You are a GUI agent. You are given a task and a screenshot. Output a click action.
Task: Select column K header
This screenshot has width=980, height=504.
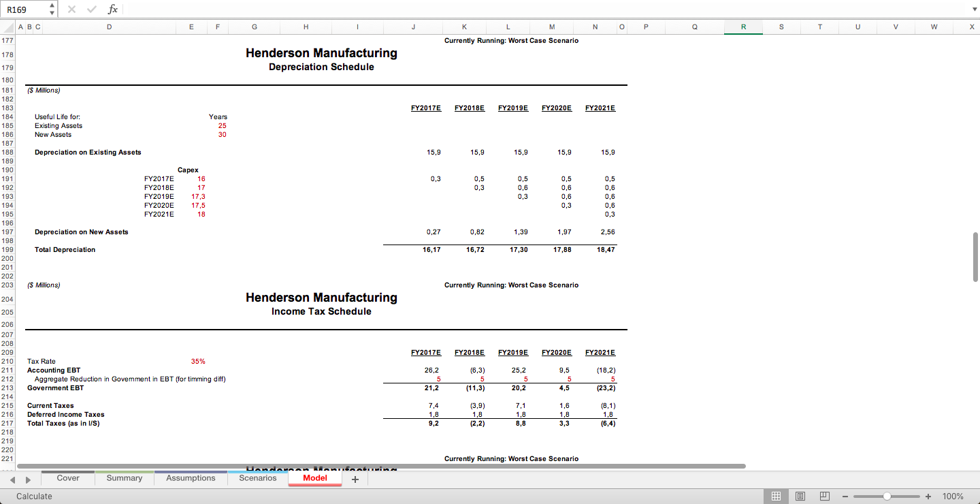click(464, 27)
